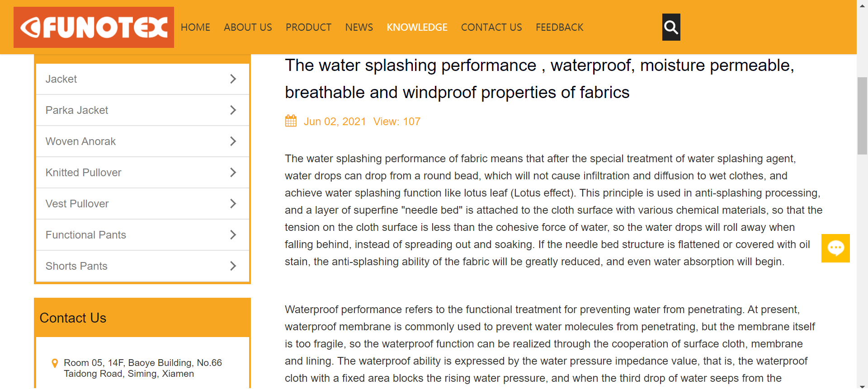This screenshot has height=389, width=868.
Task: Expand the Functional Pants chevron
Action: coord(233,235)
